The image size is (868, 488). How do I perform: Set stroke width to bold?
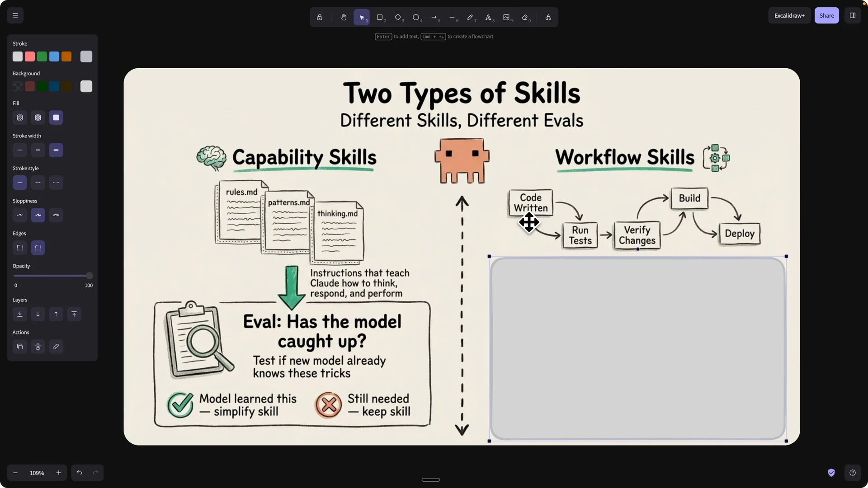click(x=38, y=150)
